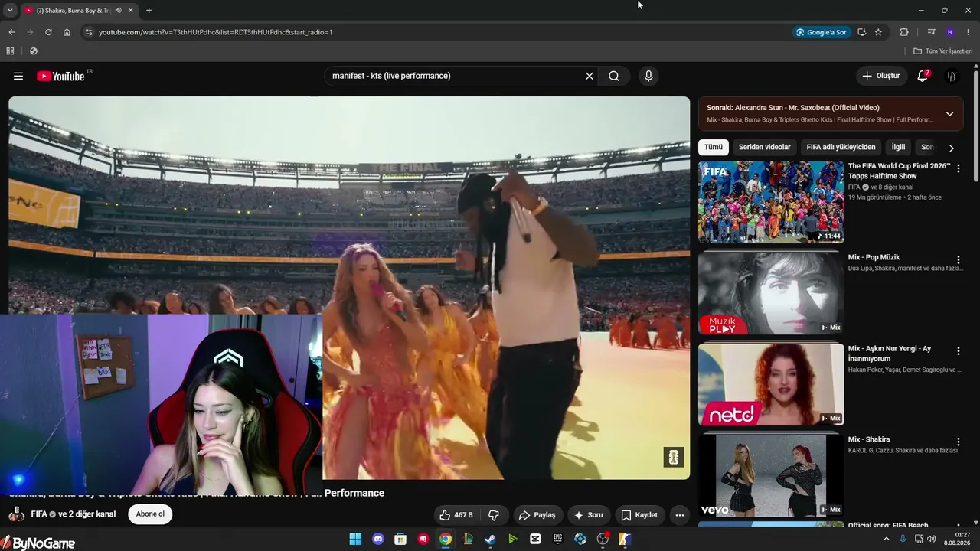Like the video (467 B)
Viewport: 980px width, 551px height.
(x=456, y=515)
